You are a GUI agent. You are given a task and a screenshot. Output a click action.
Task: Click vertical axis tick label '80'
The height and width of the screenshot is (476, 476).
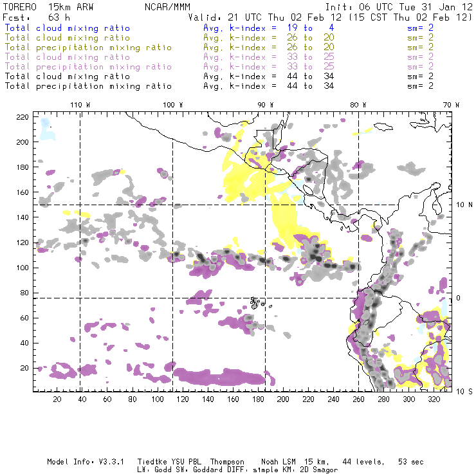click(24, 293)
